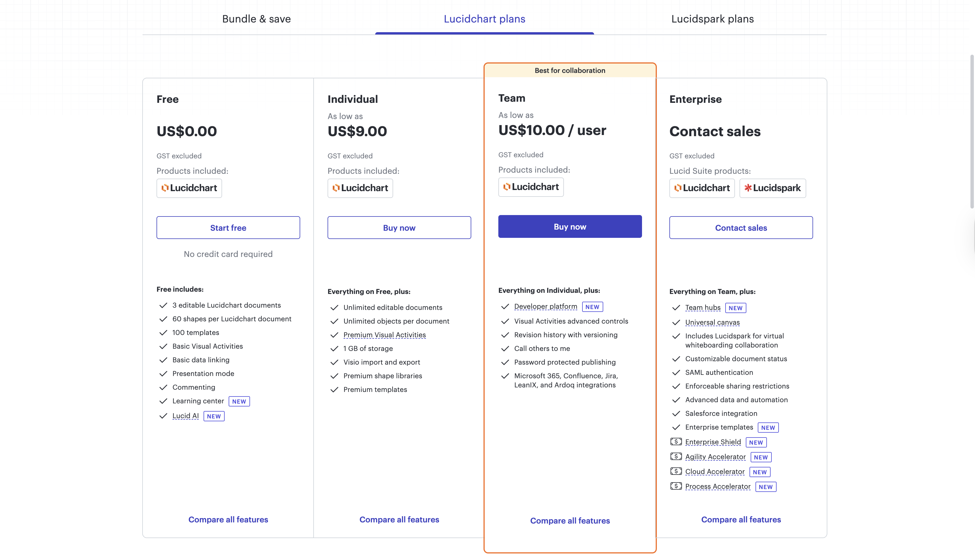Click the NEW badge beside Process Accelerator
The image size is (975, 560).
click(x=766, y=487)
